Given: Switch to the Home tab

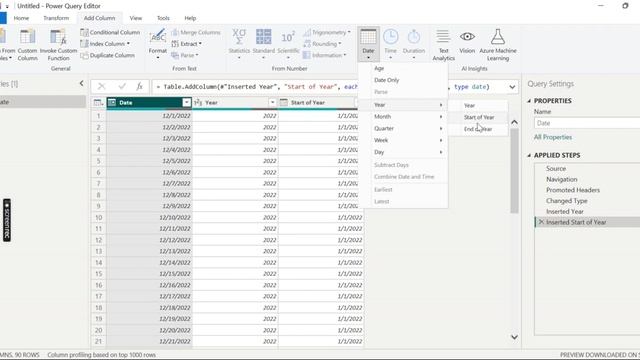Looking at the screenshot, I should tap(21, 18).
